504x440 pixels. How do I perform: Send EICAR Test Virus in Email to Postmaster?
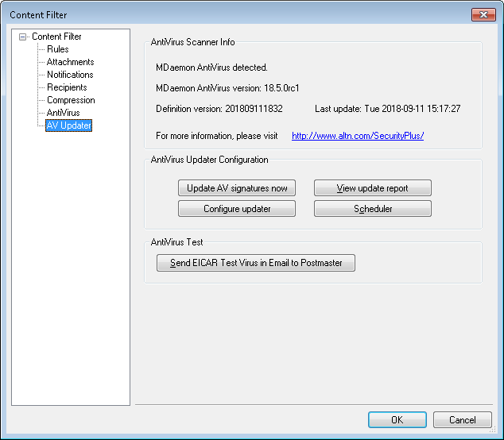[256, 263]
